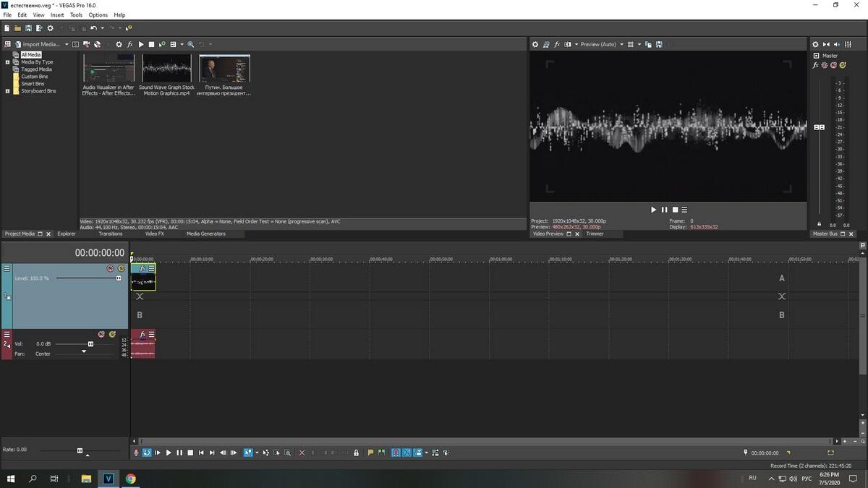Switch to the Media Generators tab
This screenshot has width=868, height=488.
[205, 234]
